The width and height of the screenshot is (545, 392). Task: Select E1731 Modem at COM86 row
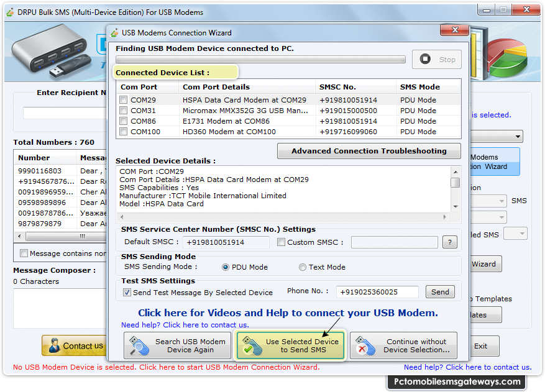288,121
